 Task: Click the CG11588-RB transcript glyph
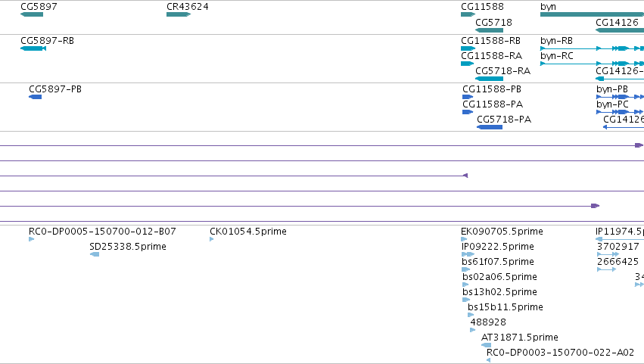pos(468,48)
